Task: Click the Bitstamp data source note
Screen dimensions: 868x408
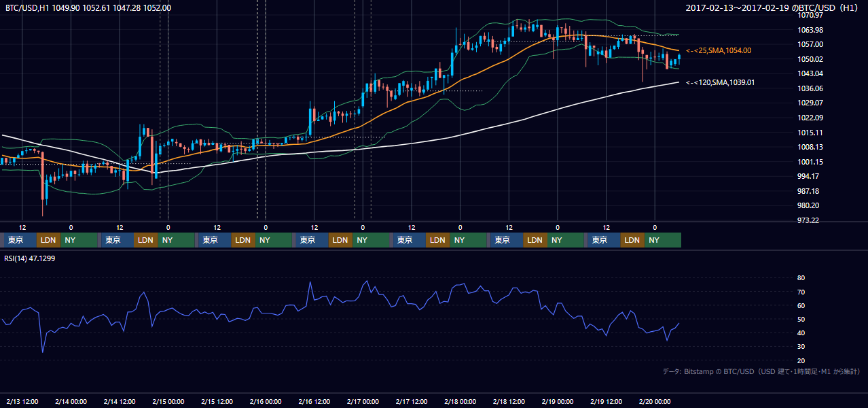Action: 761,371
